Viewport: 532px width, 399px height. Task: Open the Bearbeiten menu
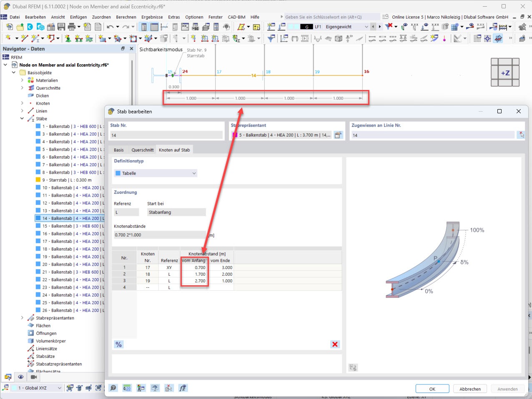[35, 17]
